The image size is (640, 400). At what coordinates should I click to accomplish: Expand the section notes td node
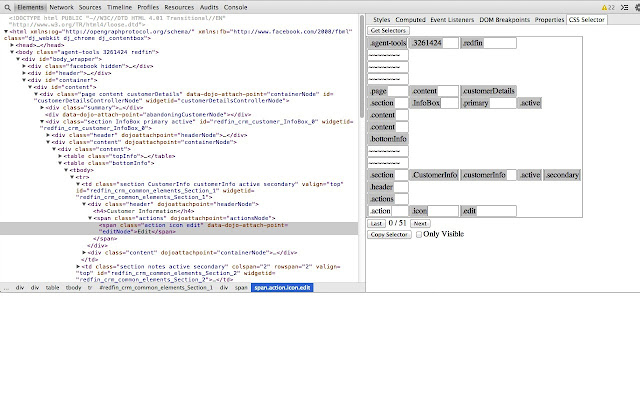[78, 267]
